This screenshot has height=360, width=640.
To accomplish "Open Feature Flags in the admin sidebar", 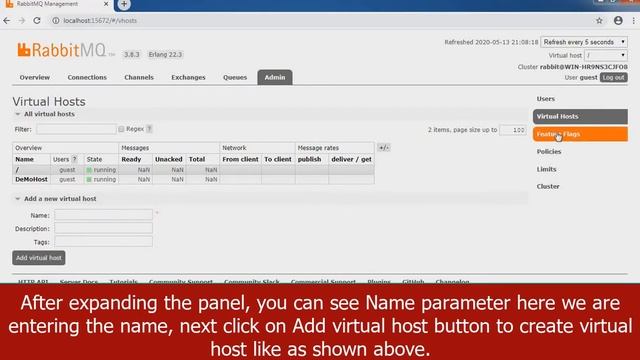I will (x=580, y=134).
